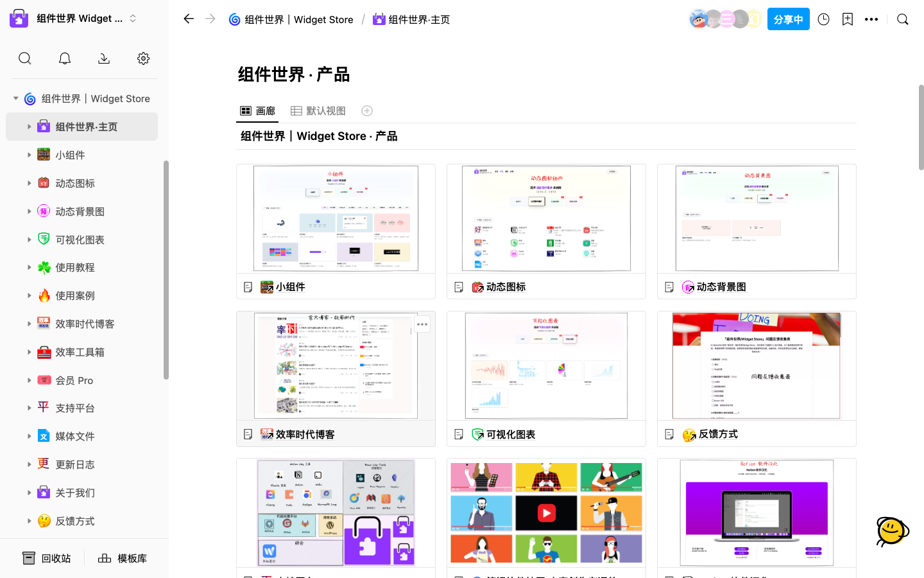Open the 反馈方式 card thumbnail

[757, 365]
